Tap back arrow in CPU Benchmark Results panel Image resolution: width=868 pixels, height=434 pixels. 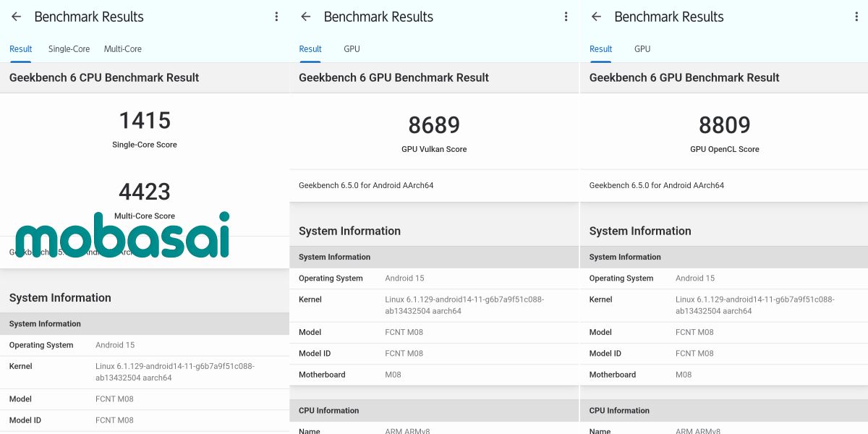(16, 17)
